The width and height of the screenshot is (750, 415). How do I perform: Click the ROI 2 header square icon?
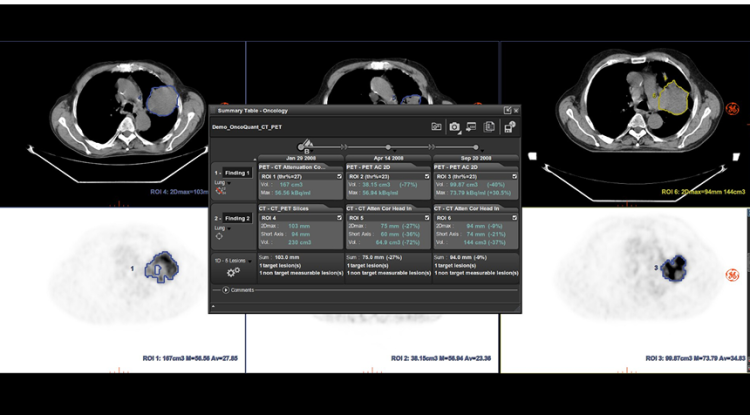click(x=427, y=176)
